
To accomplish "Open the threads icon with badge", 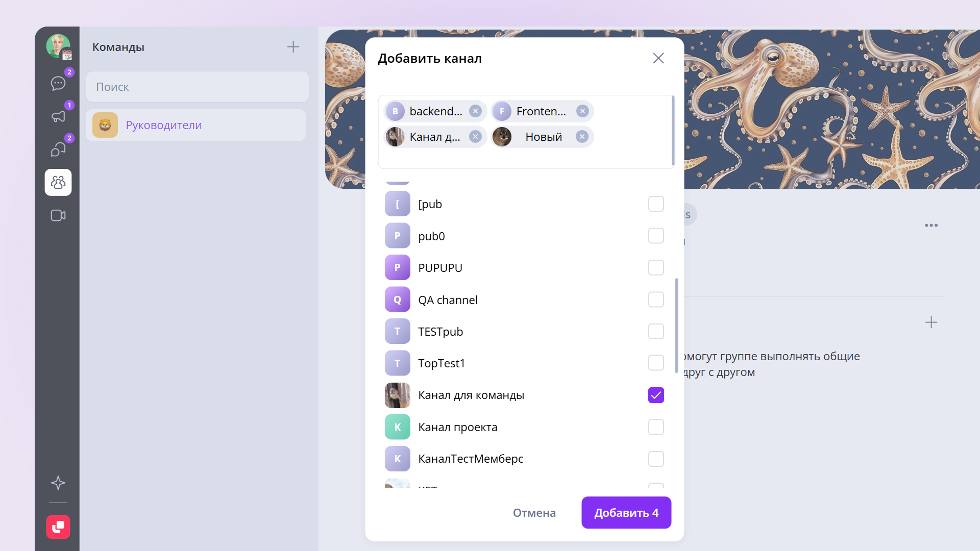I will click(58, 149).
